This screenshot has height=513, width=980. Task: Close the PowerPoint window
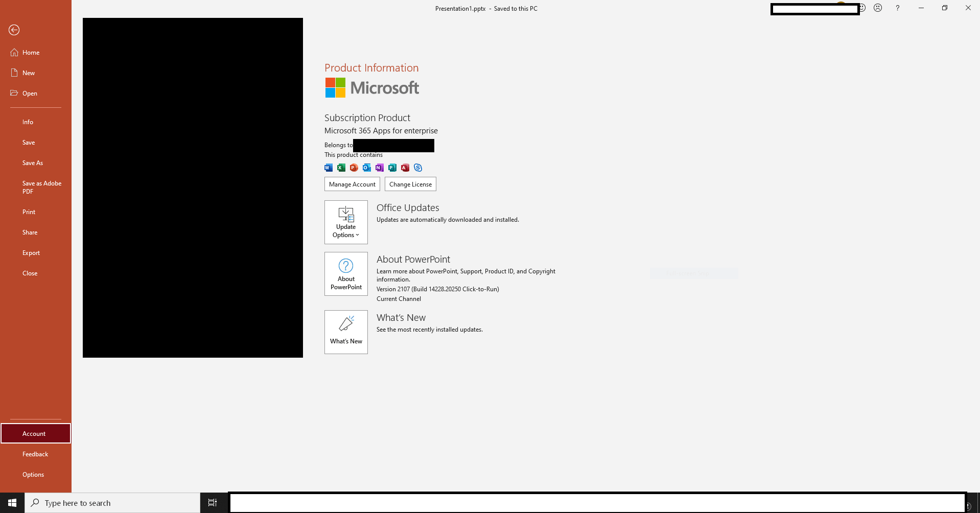968,8
